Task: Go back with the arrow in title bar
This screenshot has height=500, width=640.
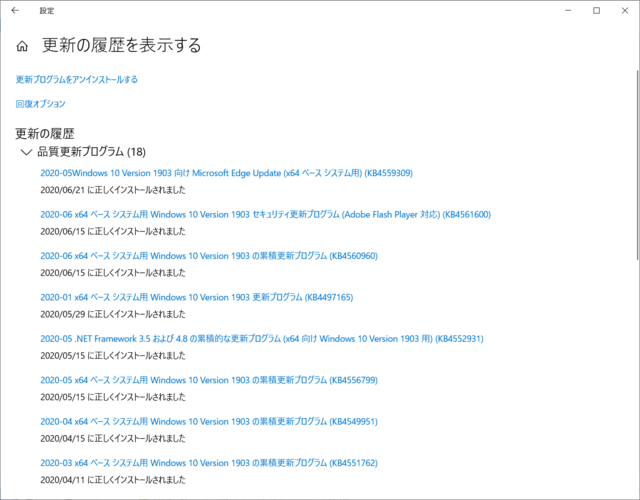Action: (15, 11)
